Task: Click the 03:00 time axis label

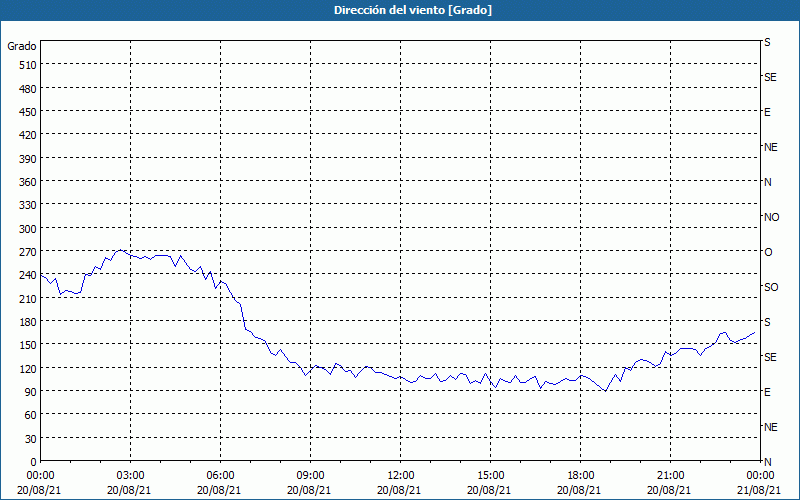Action: pos(130,476)
